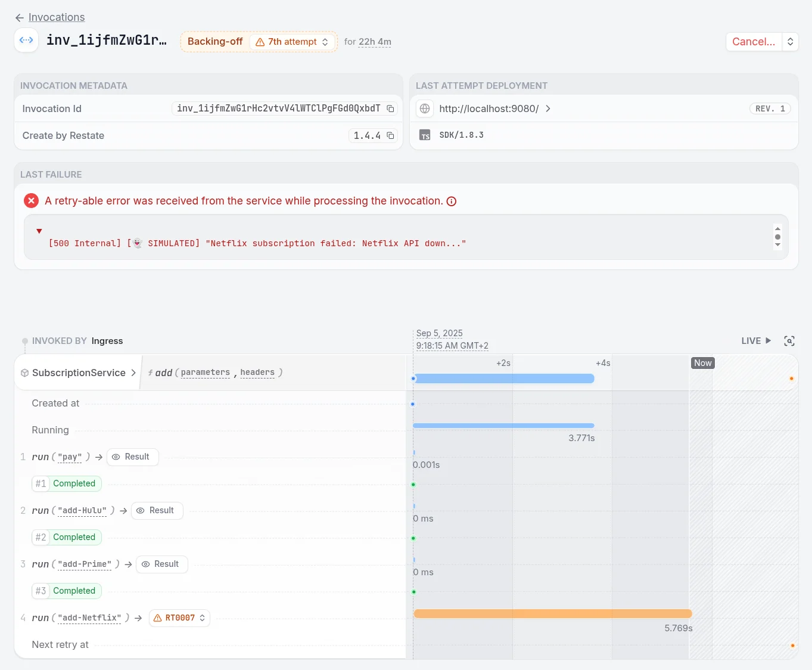
Task: Expand the 7th attempt dropdown
Action: point(292,42)
